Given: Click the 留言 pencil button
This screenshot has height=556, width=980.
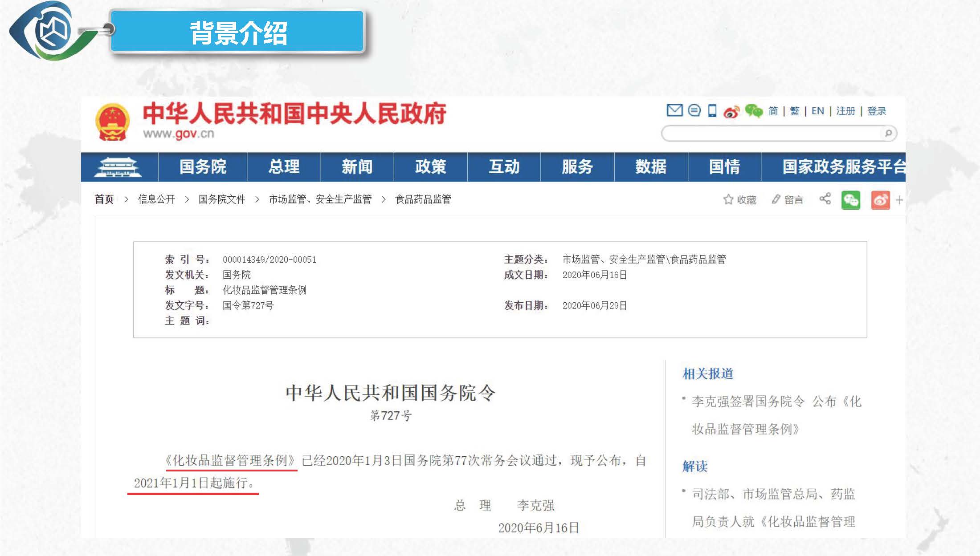Looking at the screenshot, I should point(787,199).
